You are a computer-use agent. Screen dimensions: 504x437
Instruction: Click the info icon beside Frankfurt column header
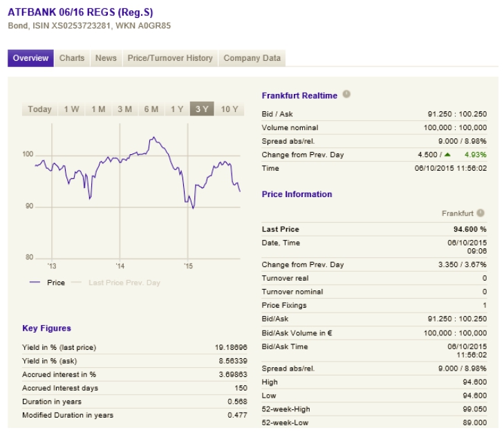pos(480,213)
